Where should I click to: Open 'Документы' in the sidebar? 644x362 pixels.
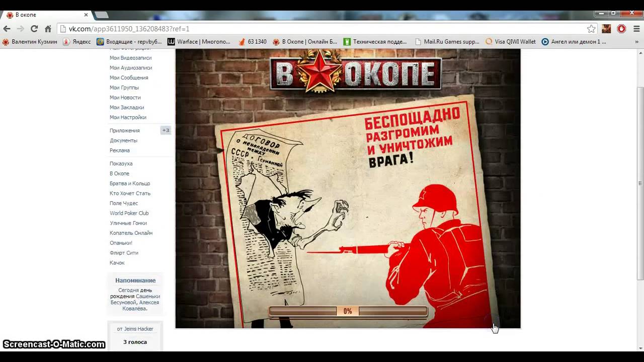[x=123, y=141]
